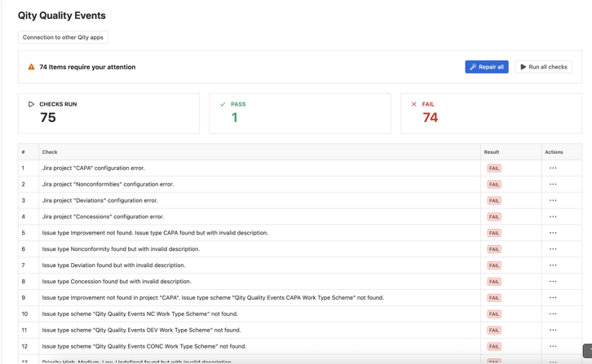Select text Jira project "Deviations" configuration error
The height and width of the screenshot is (364, 592).
pos(100,200)
